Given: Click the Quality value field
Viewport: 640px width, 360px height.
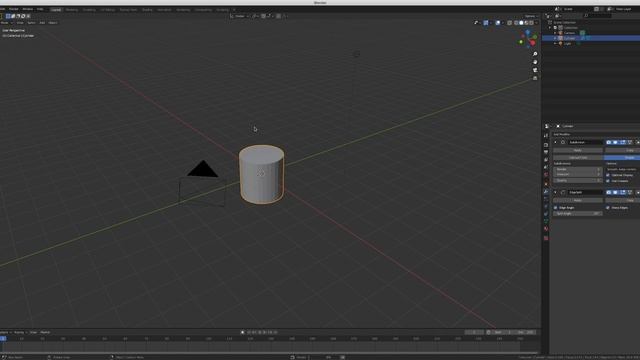Looking at the screenshot, I should point(578,180).
